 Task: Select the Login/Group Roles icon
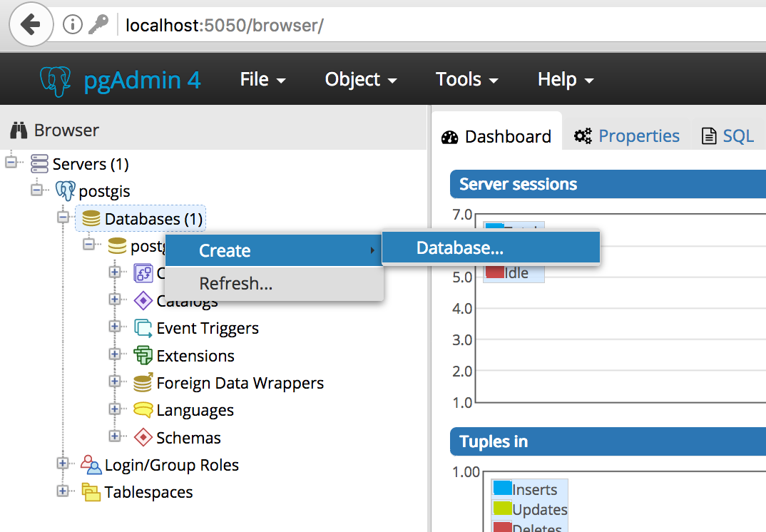92,464
